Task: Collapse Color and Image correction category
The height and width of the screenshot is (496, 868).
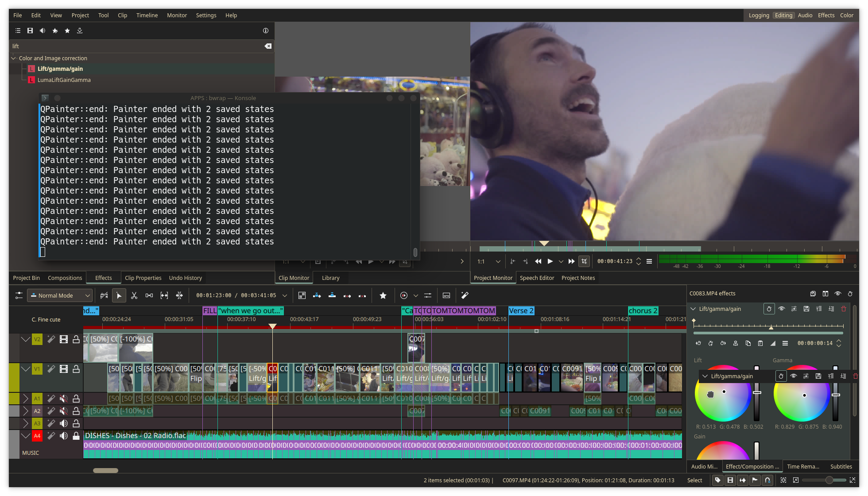Action: point(13,58)
